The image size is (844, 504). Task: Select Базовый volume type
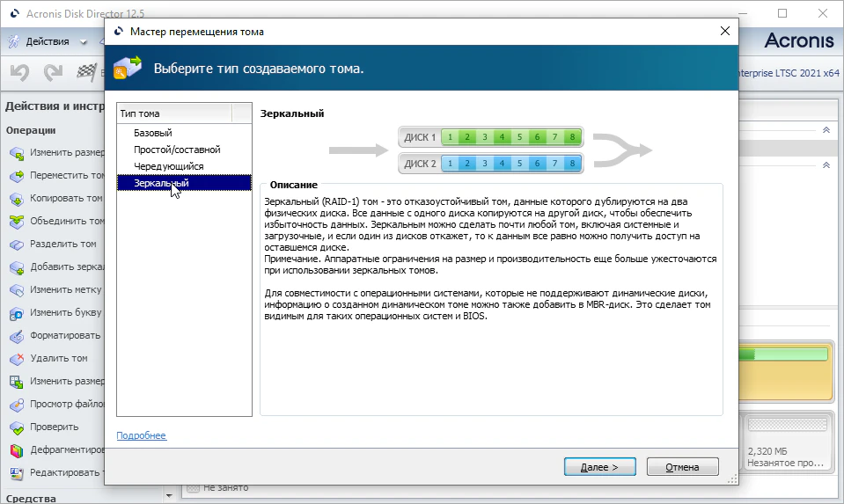[x=153, y=133]
